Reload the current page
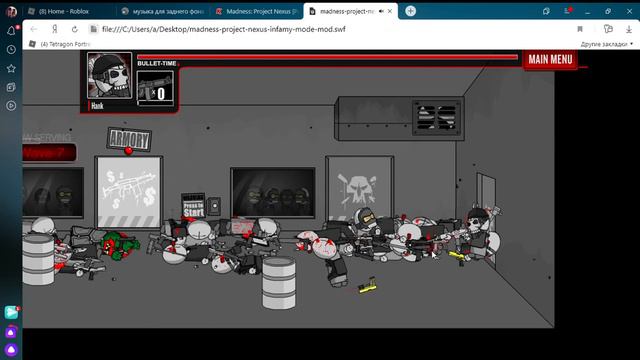This screenshot has height=360, width=640. click(x=74, y=29)
